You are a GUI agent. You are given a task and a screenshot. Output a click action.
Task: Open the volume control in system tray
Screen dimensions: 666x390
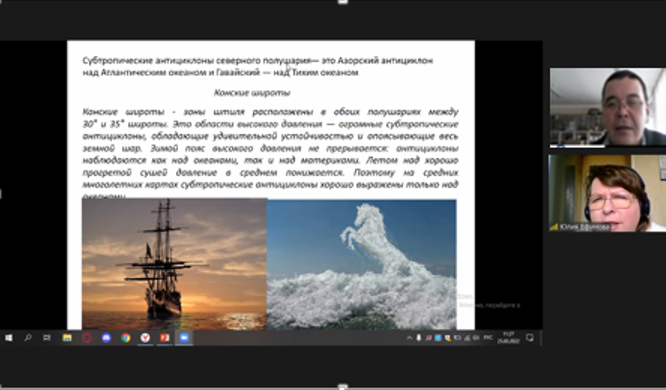pos(477,338)
